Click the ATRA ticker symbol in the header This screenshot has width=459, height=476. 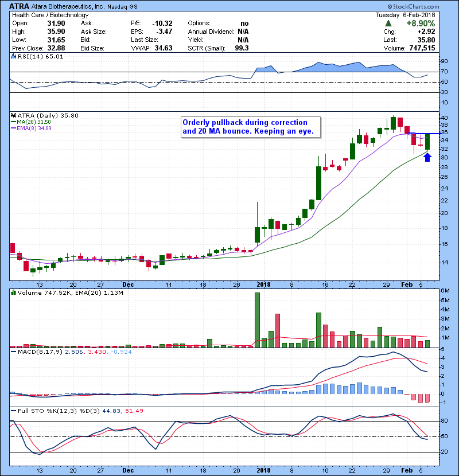pyautogui.click(x=19, y=6)
